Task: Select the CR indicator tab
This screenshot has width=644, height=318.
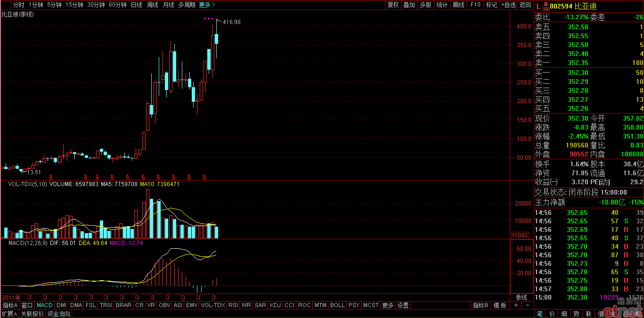Action: coord(139,305)
